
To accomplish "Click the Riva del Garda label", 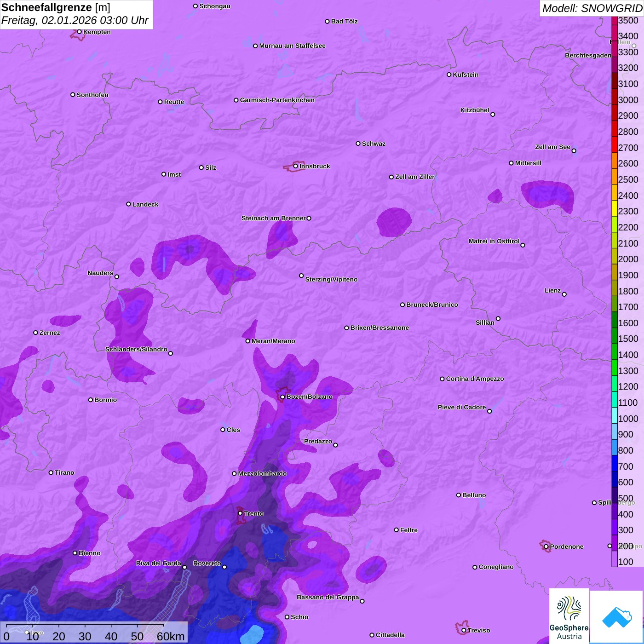I will click(x=159, y=563).
